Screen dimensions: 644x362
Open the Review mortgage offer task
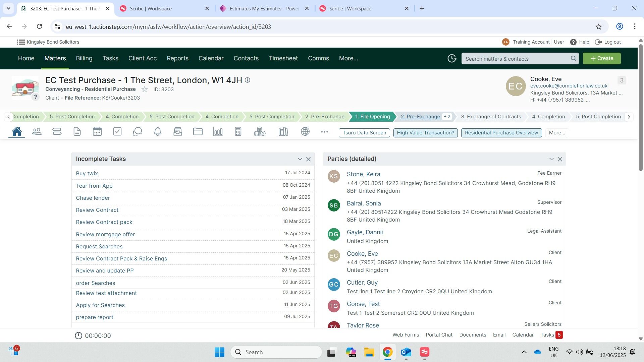105,234
